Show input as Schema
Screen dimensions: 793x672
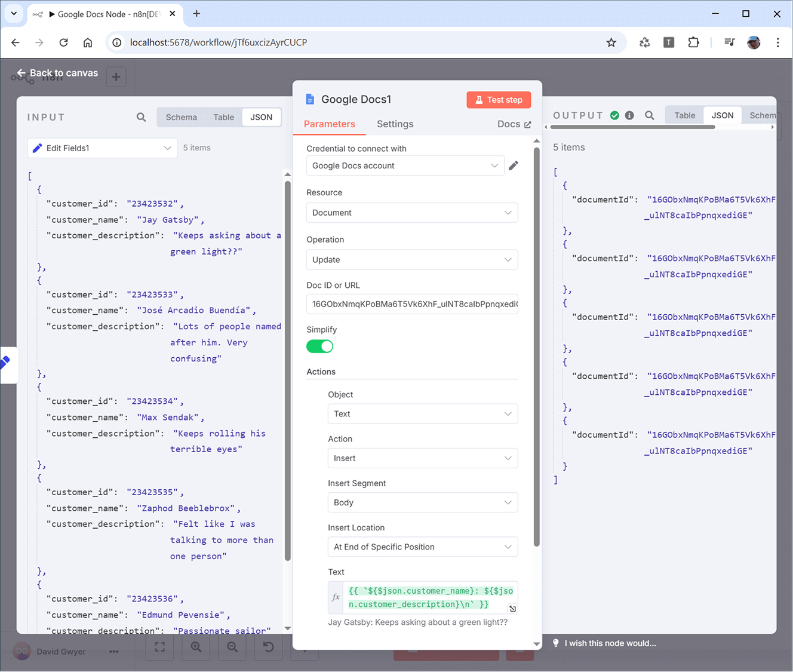point(182,117)
